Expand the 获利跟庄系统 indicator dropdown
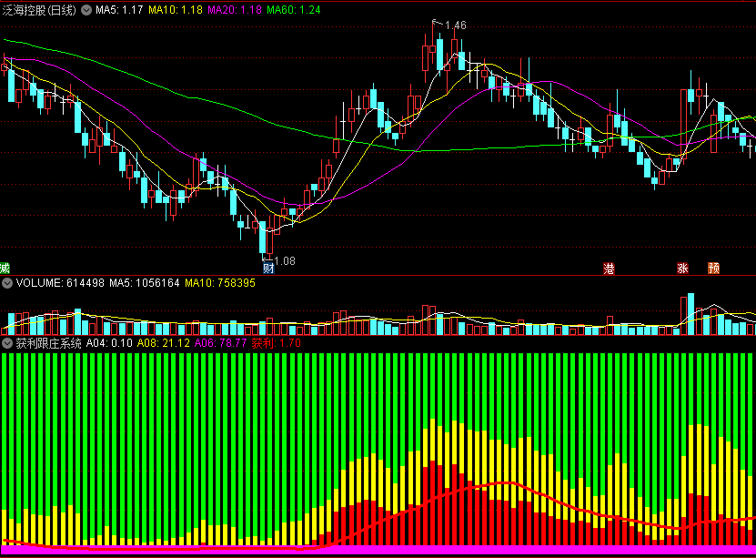Screen dimensions: 756x558 (7, 343)
